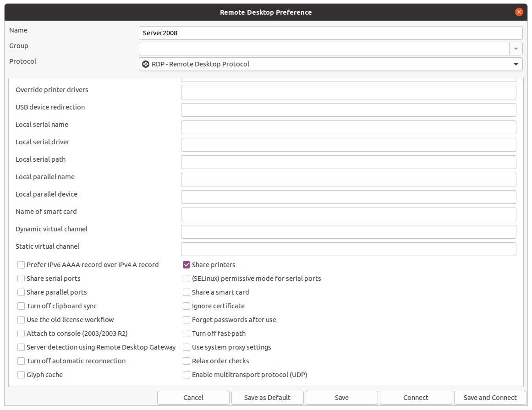The height and width of the screenshot is (410, 532).
Task: Focus the Local parallel device input
Action: [348, 197]
